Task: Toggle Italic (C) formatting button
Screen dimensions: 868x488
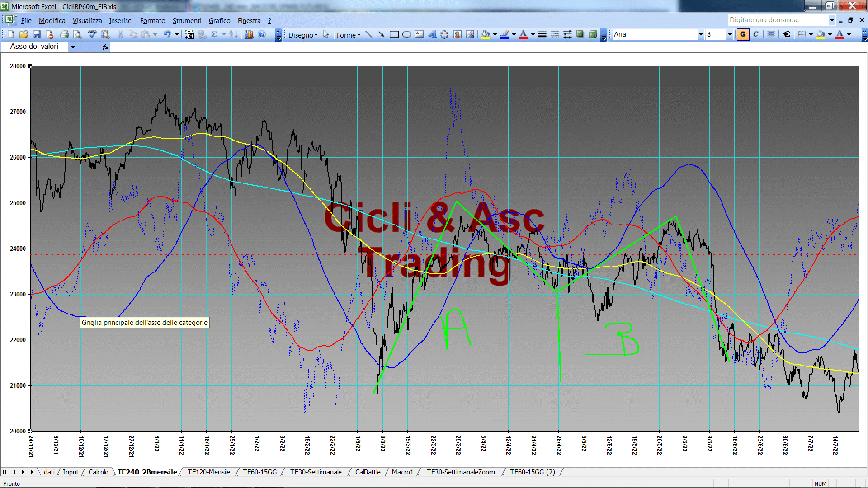Action: click(756, 34)
